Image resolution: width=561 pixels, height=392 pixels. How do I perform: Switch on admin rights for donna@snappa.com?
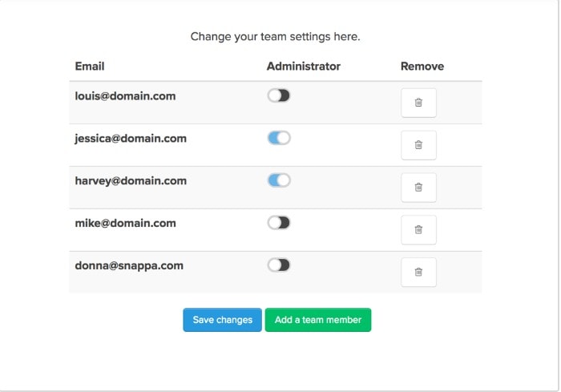(x=279, y=265)
